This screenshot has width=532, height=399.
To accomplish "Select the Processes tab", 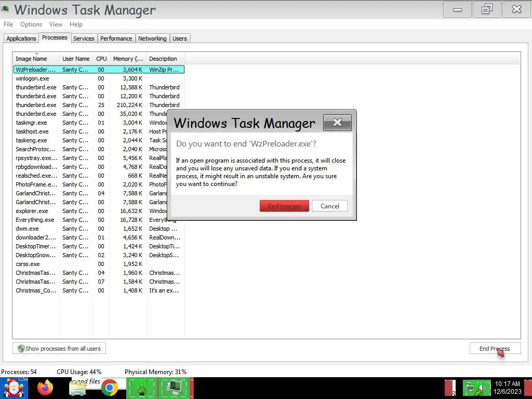I will (55, 37).
